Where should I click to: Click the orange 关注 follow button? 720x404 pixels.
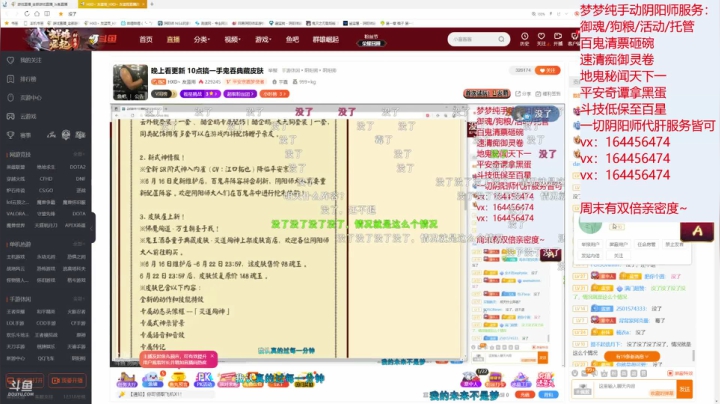(x=547, y=70)
